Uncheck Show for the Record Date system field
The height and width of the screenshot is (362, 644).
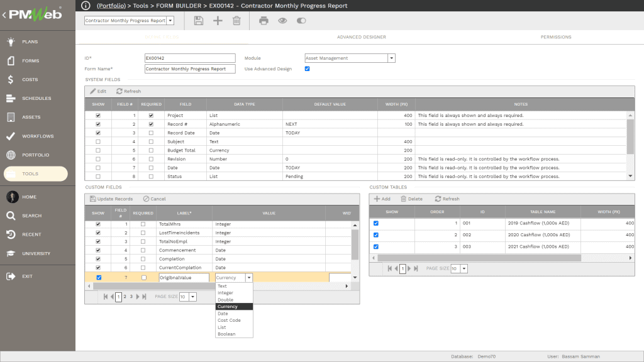point(97,133)
